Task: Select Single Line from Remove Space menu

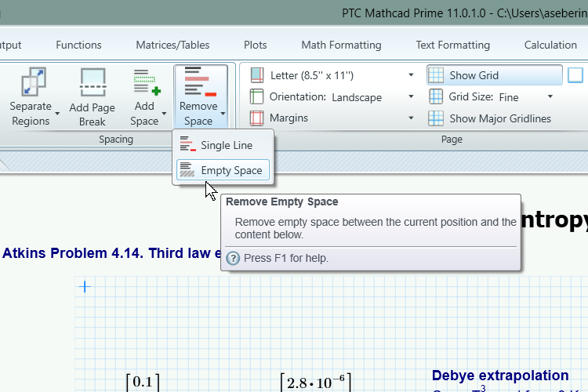Action: click(x=224, y=145)
